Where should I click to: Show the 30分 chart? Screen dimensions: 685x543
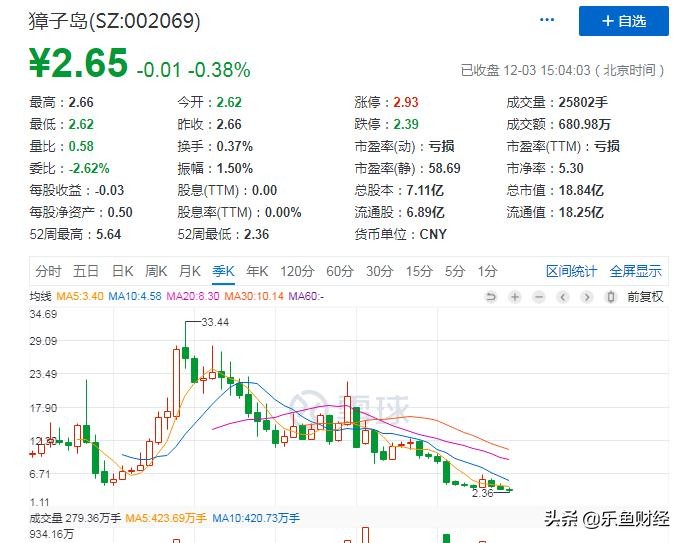(379, 271)
